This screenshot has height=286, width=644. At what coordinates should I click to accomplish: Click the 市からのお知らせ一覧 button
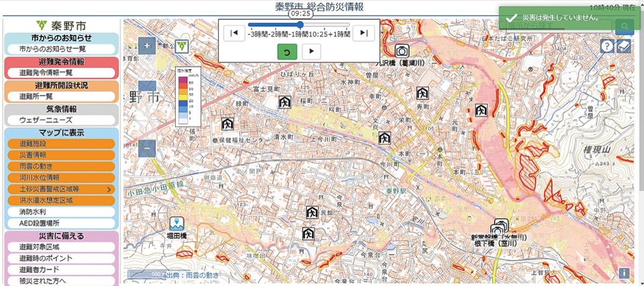point(61,49)
